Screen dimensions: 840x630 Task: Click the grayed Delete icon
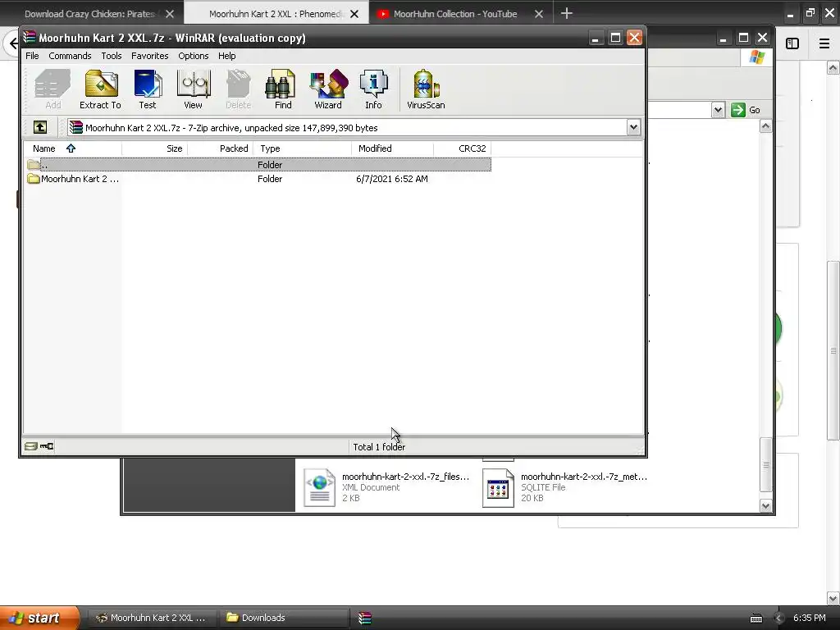pyautogui.click(x=239, y=89)
